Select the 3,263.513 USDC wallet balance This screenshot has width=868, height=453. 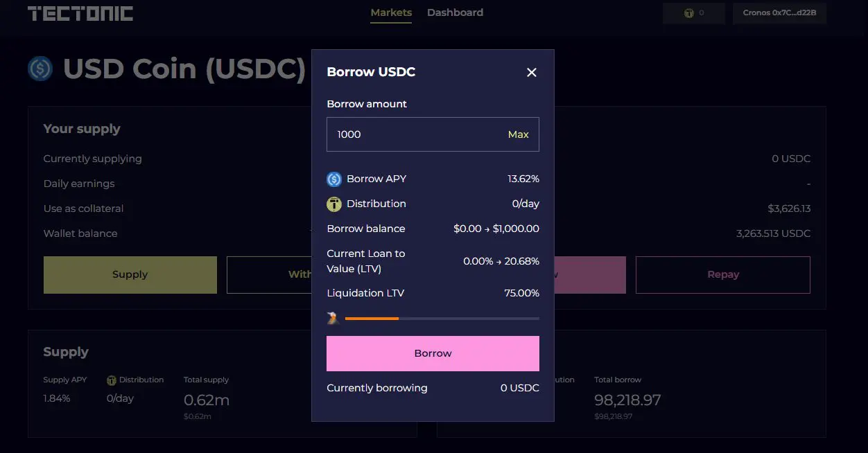pyautogui.click(x=773, y=233)
